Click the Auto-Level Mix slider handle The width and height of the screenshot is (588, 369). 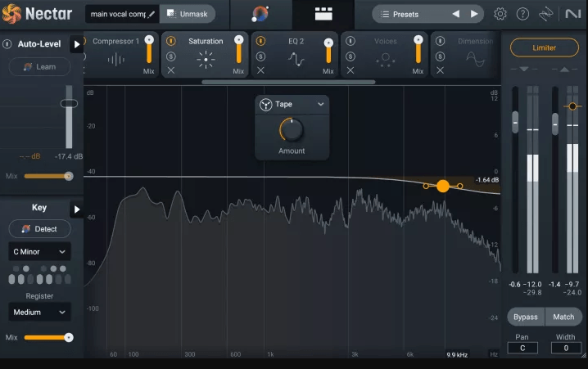(x=68, y=176)
